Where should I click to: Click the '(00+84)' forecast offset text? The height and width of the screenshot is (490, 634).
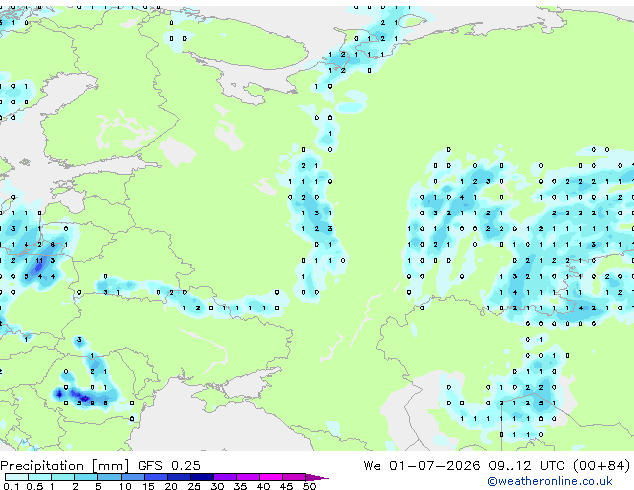coord(602,466)
